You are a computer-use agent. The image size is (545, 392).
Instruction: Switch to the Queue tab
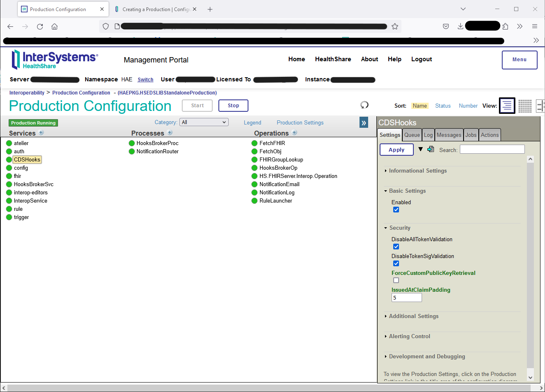412,135
